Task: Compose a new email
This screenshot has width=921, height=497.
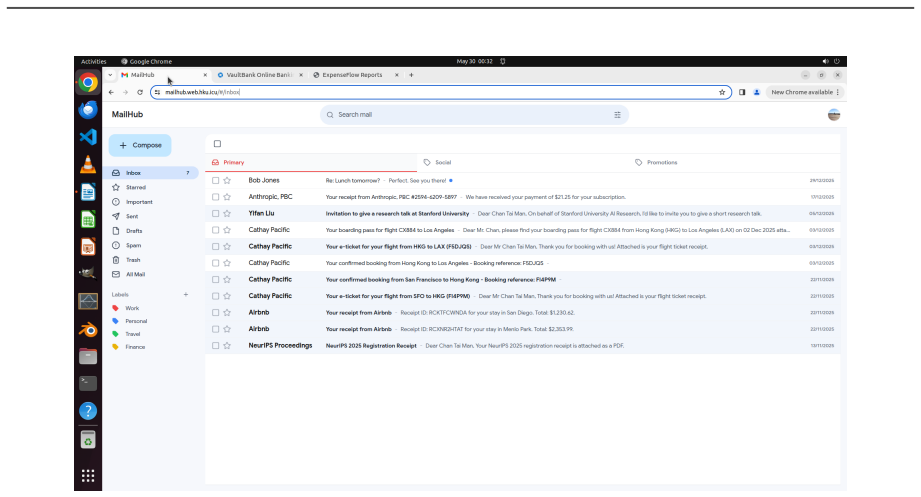Action: tap(140, 145)
